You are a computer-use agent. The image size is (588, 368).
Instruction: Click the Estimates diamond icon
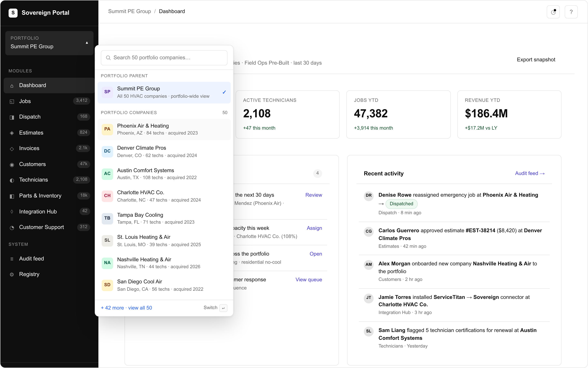(12, 133)
